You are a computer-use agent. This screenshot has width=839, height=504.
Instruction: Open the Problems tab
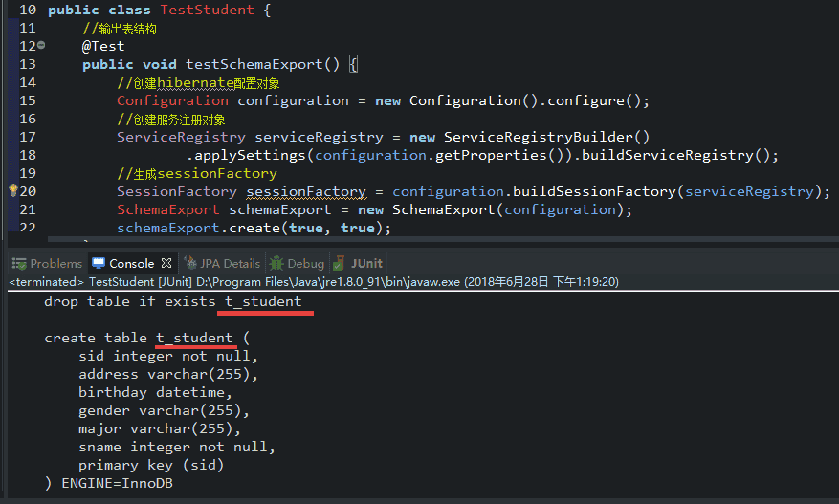pos(47,263)
